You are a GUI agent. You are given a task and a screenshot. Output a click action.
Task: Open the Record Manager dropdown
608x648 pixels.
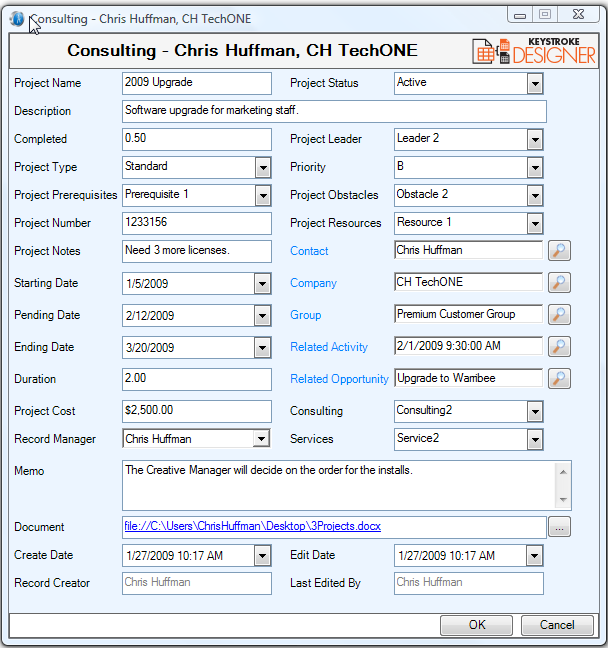tap(261, 438)
